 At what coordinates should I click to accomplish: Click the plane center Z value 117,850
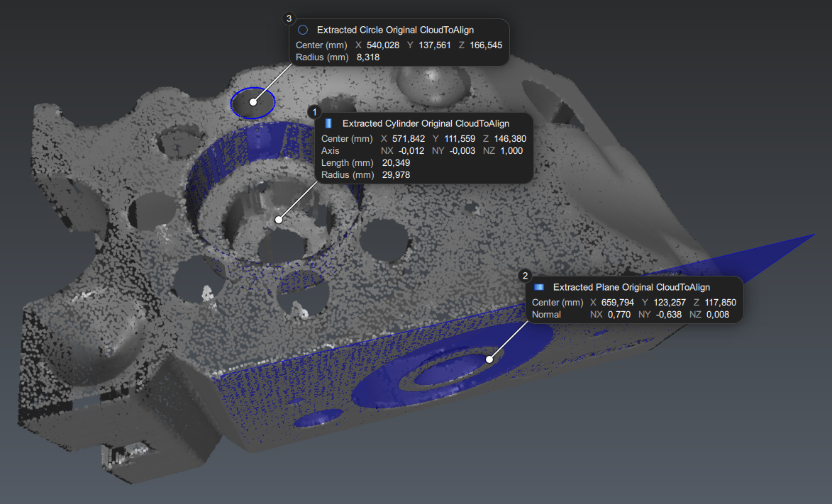pyautogui.click(x=721, y=303)
